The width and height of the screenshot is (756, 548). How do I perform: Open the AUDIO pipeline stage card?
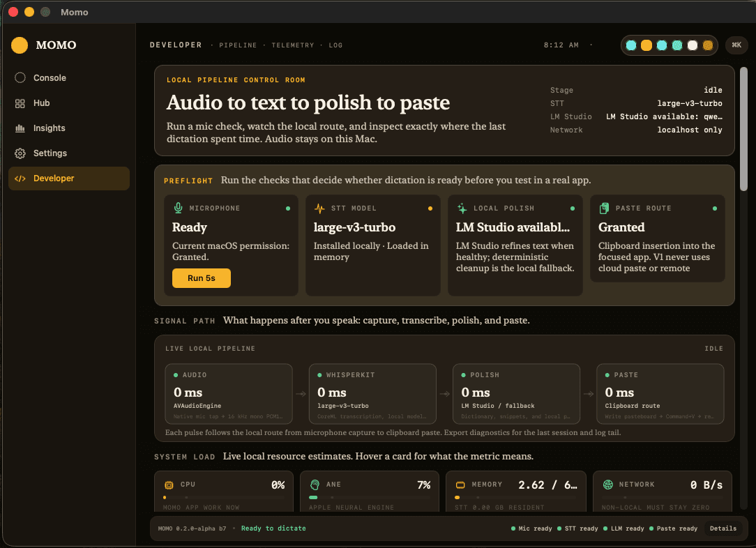coord(229,394)
